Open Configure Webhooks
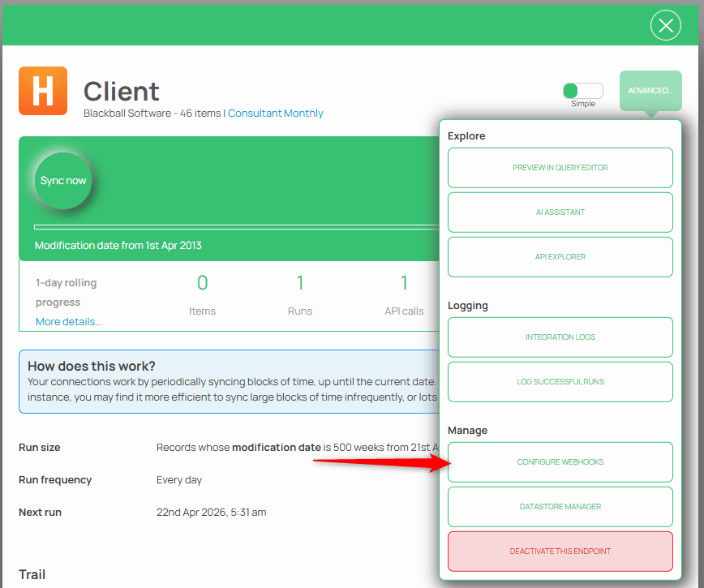The width and height of the screenshot is (704, 588). 560,462
